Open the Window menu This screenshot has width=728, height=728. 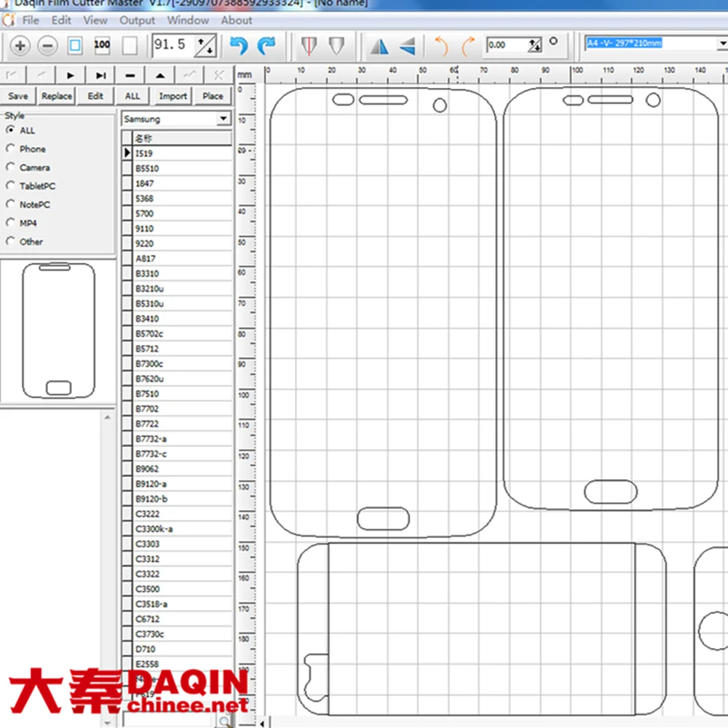[x=188, y=20]
